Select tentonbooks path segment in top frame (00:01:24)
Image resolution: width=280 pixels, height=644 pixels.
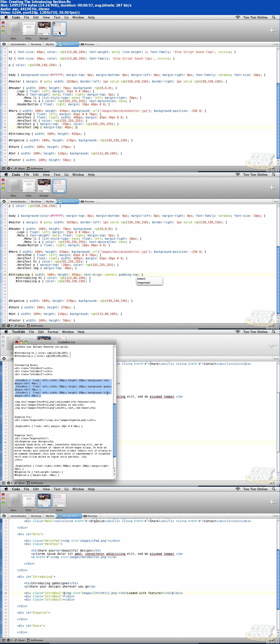[18, 44]
